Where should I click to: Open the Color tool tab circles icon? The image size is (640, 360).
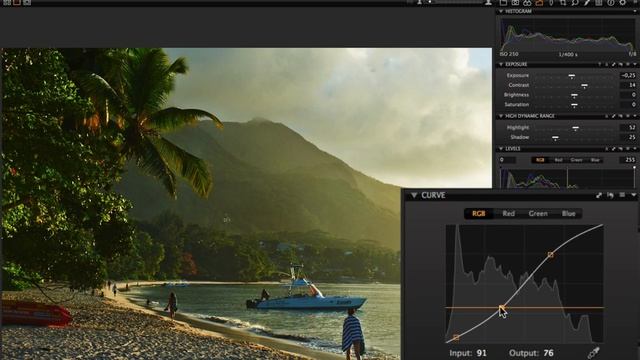(x=527, y=3)
